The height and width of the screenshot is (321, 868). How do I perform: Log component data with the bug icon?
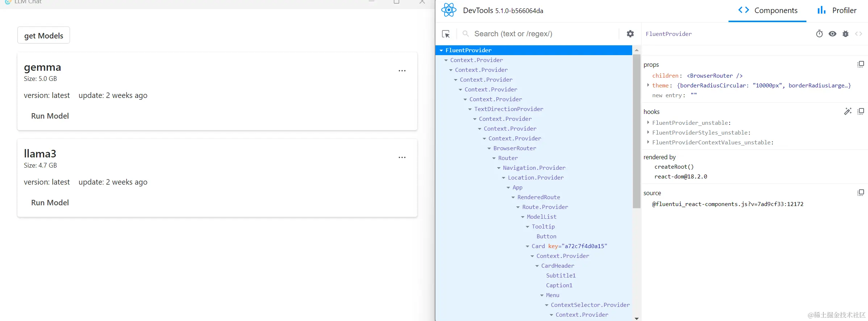[x=846, y=34]
